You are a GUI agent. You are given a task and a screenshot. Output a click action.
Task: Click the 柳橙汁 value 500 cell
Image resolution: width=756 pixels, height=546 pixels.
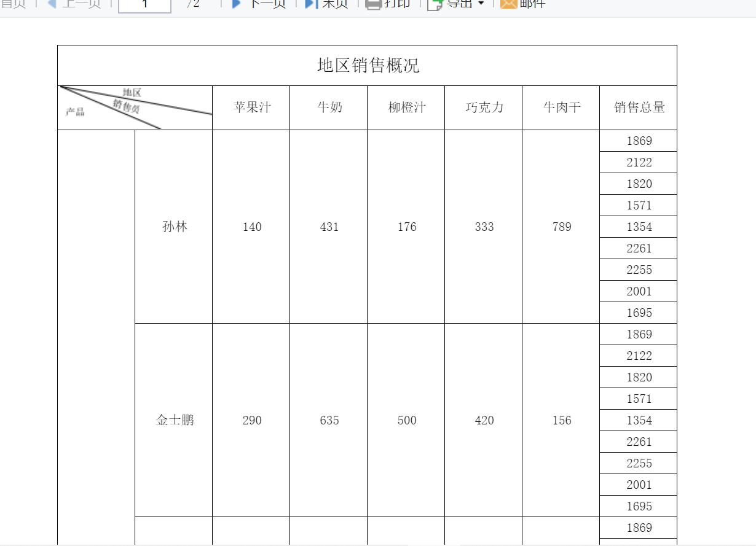(406, 420)
